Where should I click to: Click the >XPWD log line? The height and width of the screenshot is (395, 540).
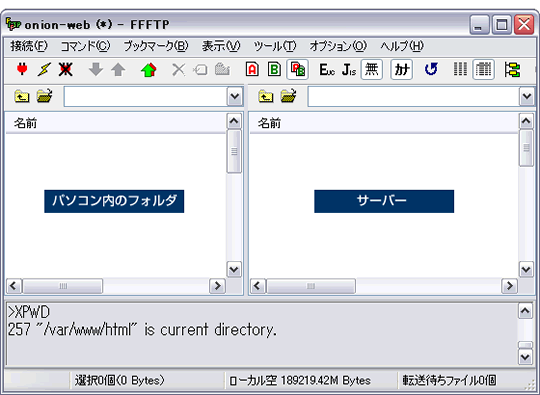pyautogui.click(x=29, y=312)
